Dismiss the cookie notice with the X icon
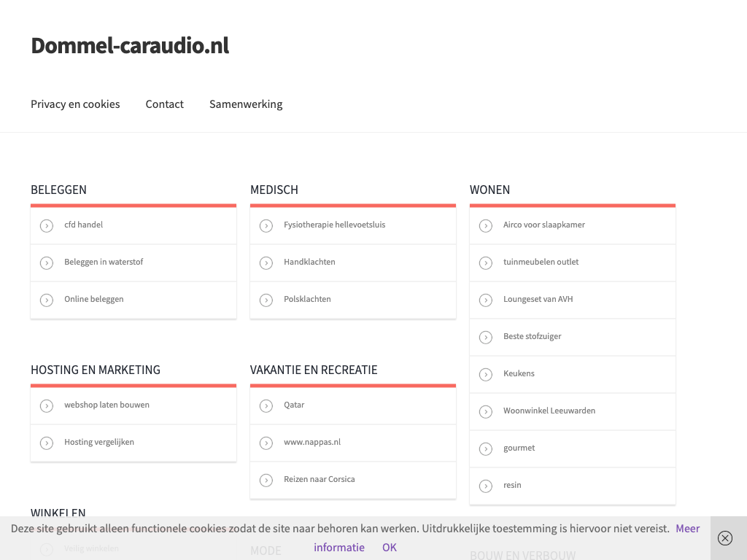 point(724,538)
